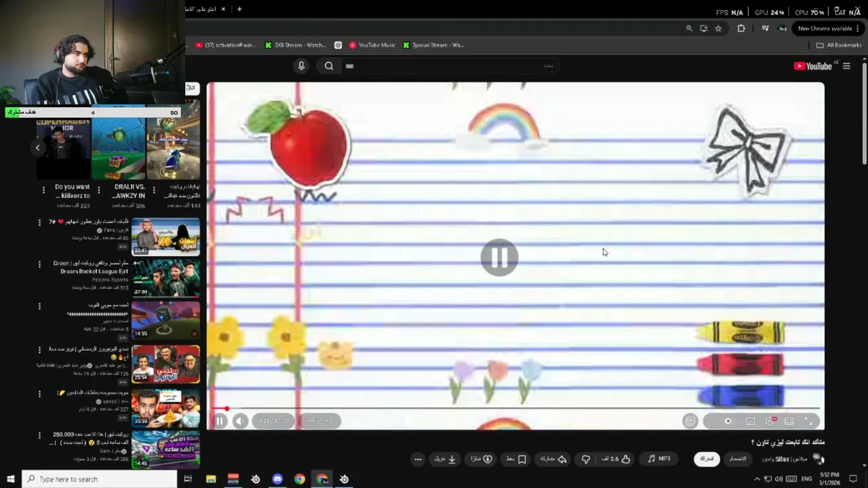Open the YouTube hamburger guide menu
The image size is (868, 488).
click(x=846, y=66)
